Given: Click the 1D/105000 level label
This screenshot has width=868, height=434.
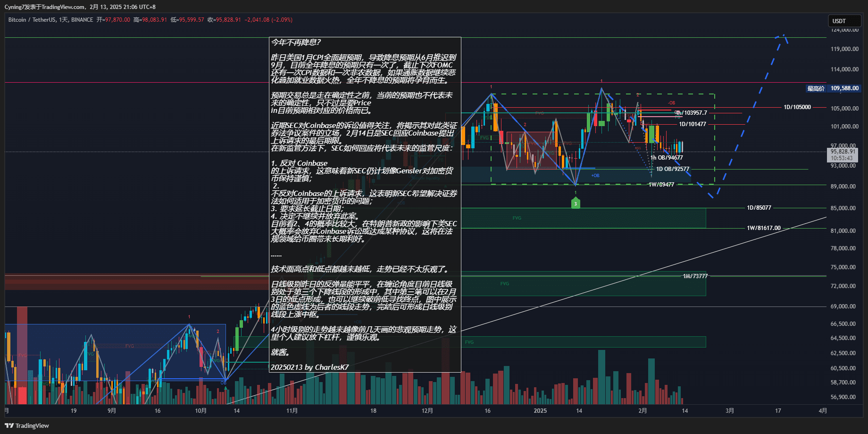Looking at the screenshot, I should tap(797, 107).
